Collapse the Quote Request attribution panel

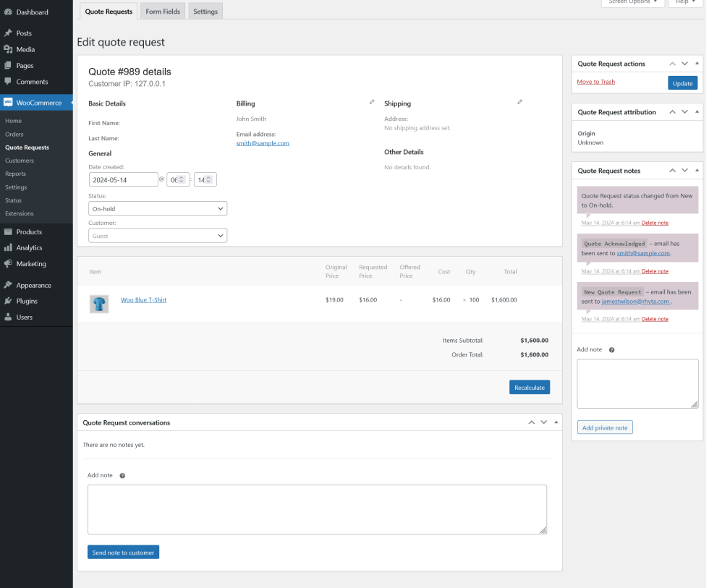click(x=697, y=111)
